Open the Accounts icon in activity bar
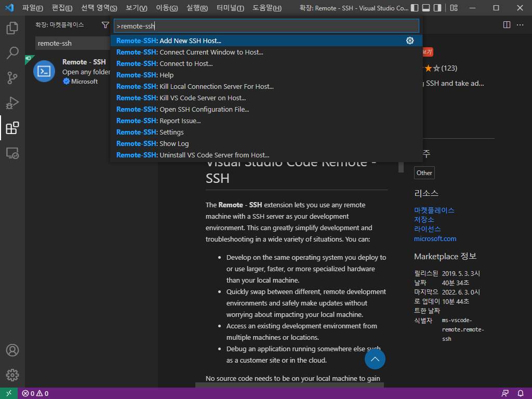532x399 pixels. tap(12, 350)
